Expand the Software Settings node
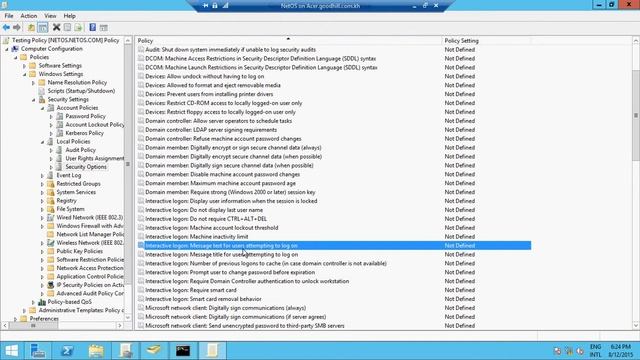The height and width of the screenshot is (360, 640). [24, 66]
